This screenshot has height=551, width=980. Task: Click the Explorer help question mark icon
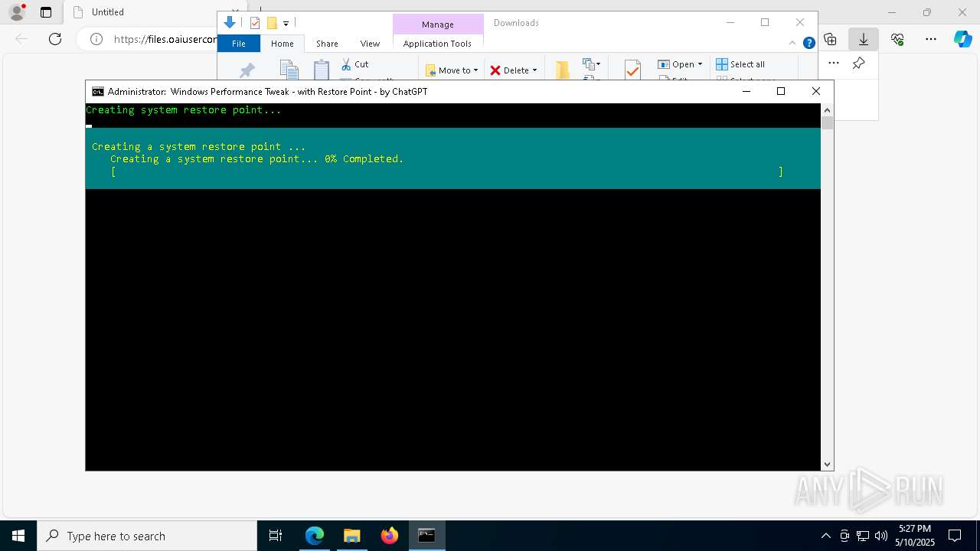pos(808,43)
